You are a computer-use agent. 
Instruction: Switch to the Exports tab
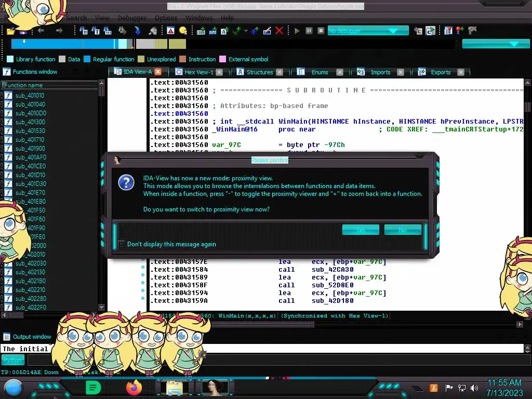tap(441, 72)
